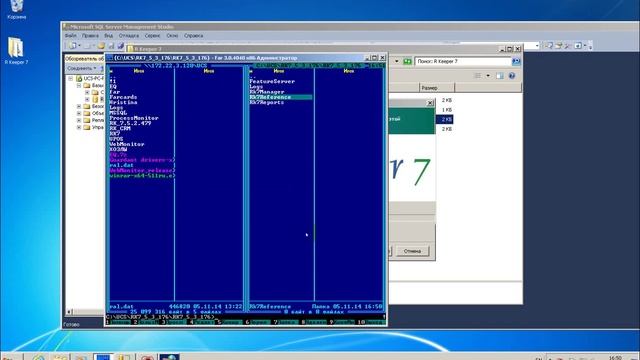Screen dimensions: 640x360
Task: Open the Сервис menu in Management Studio
Action: (152, 36)
